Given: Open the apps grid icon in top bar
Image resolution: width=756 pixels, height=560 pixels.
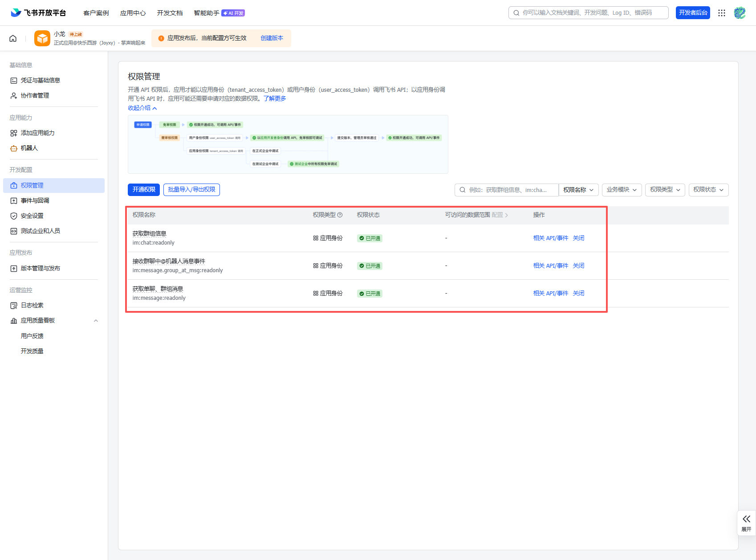Looking at the screenshot, I should click(x=722, y=13).
